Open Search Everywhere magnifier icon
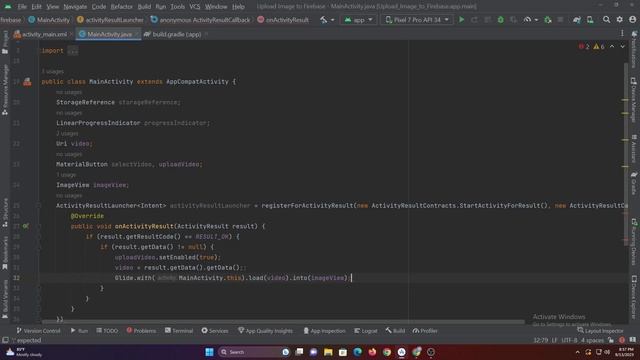The image size is (640, 360). (x=607, y=20)
